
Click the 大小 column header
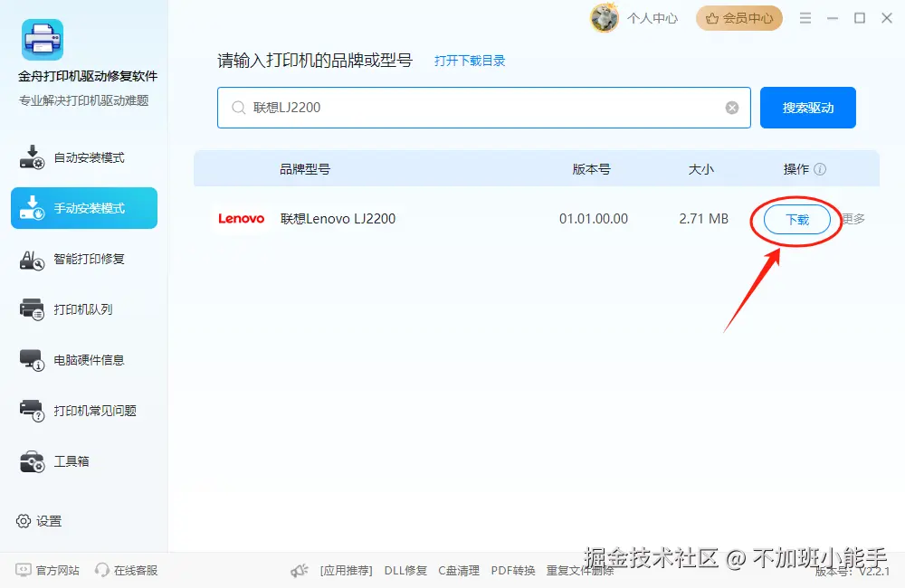point(700,169)
